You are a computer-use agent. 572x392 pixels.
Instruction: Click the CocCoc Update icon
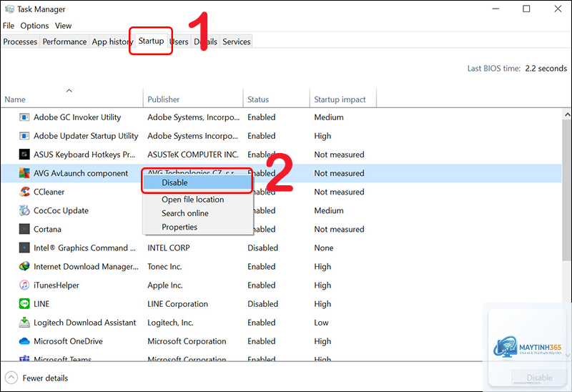[24, 210]
